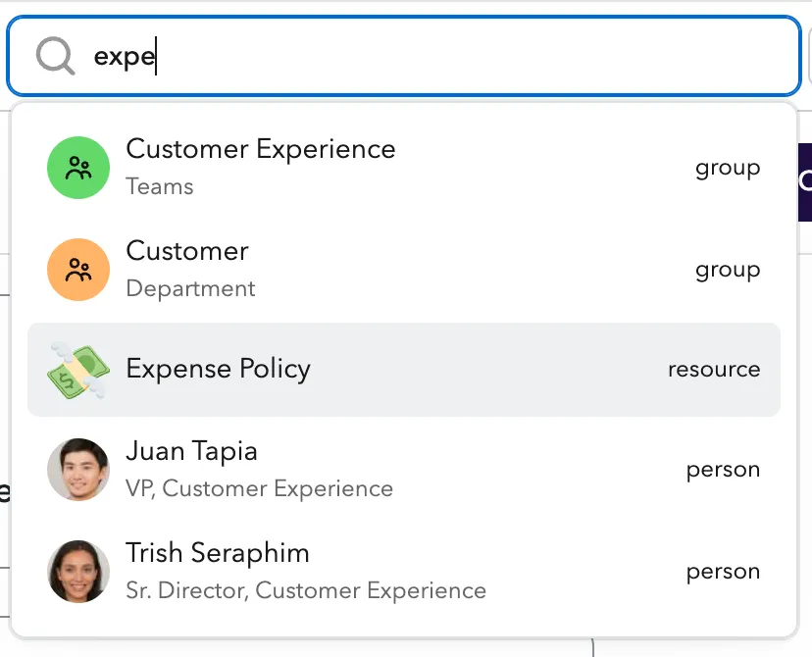Click the "Department" subtitle text
The image size is (812, 657).
[190, 288]
